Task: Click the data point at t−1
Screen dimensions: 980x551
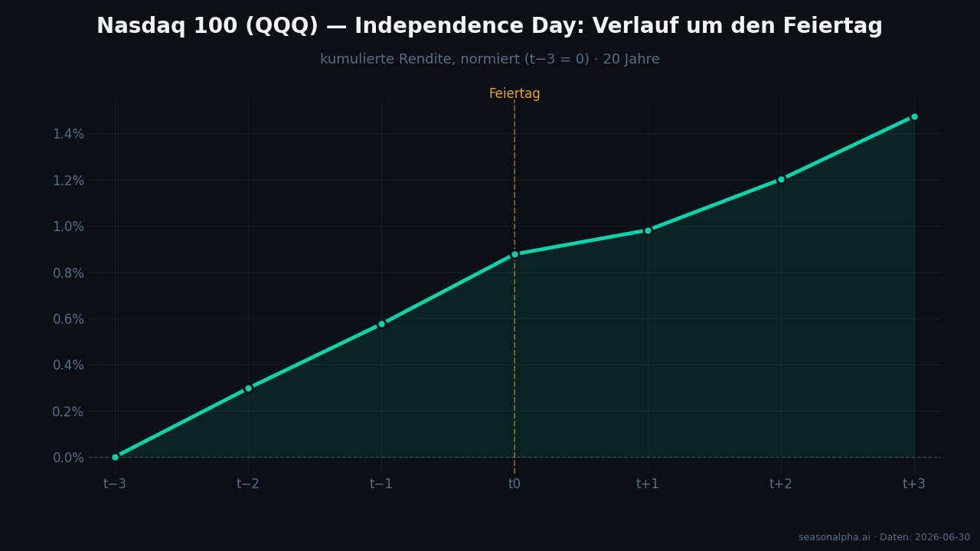Action: click(x=381, y=324)
